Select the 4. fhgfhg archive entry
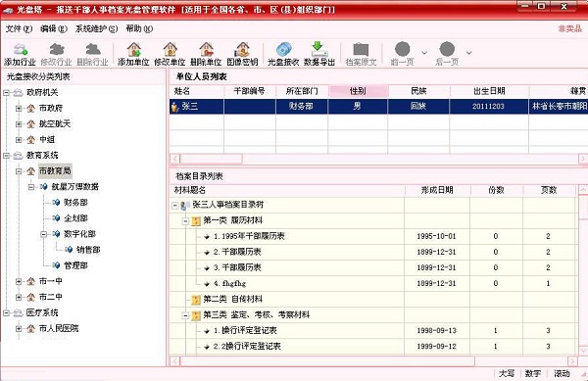This screenshot has height=381, width=588. 230,284
